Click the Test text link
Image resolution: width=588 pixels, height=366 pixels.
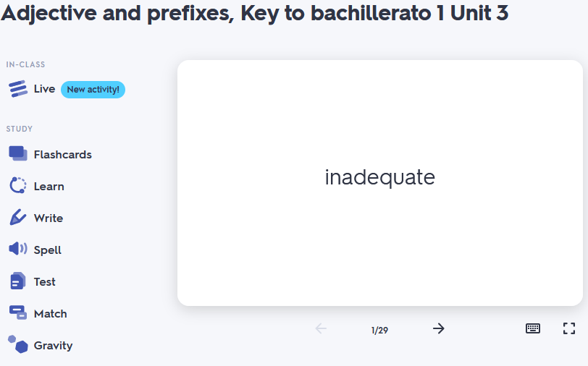[45, 282]
